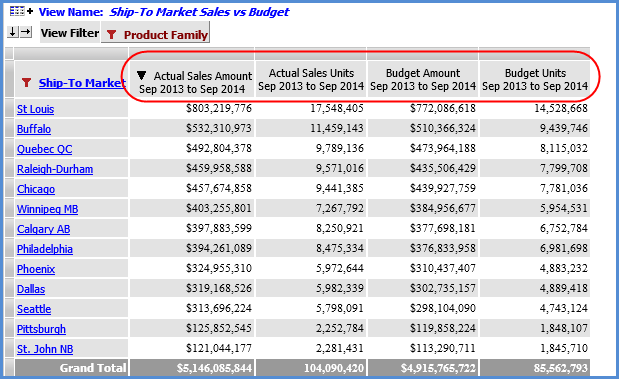Click the black sort triangle on Actual Sales Amount
This screenshot has width=619, height=379.
(142, 75)
